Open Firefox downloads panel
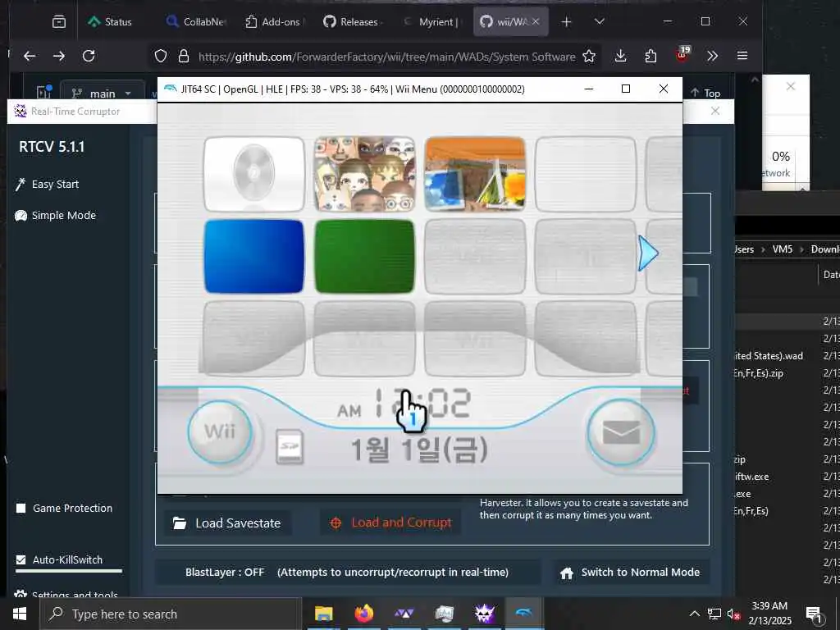 coord(620,56)
